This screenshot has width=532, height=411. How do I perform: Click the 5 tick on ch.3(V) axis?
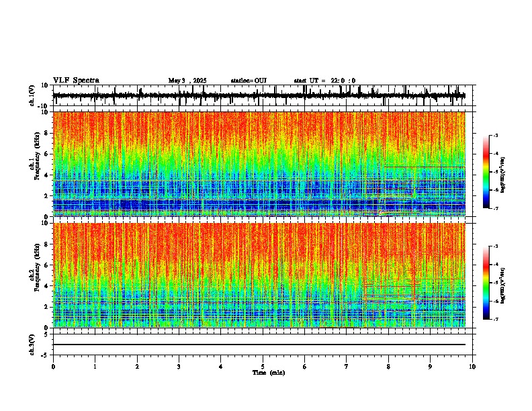tap(46, 334)
